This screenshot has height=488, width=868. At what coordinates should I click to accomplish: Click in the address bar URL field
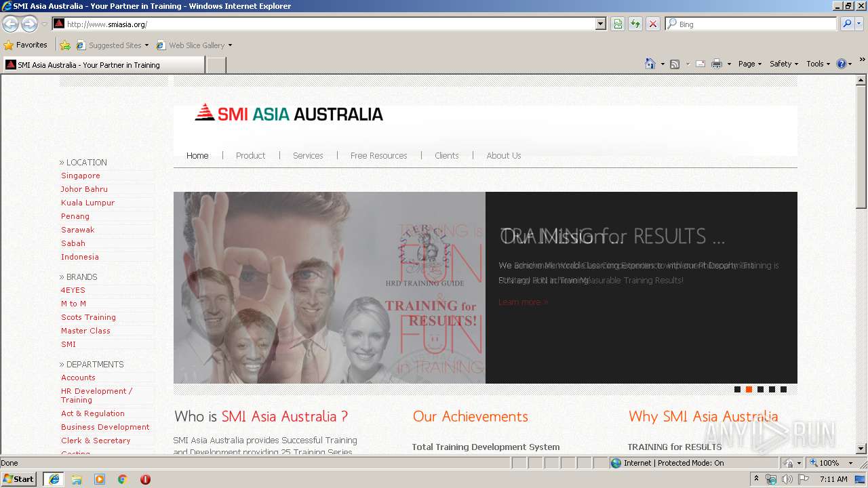tap(330, 24)
